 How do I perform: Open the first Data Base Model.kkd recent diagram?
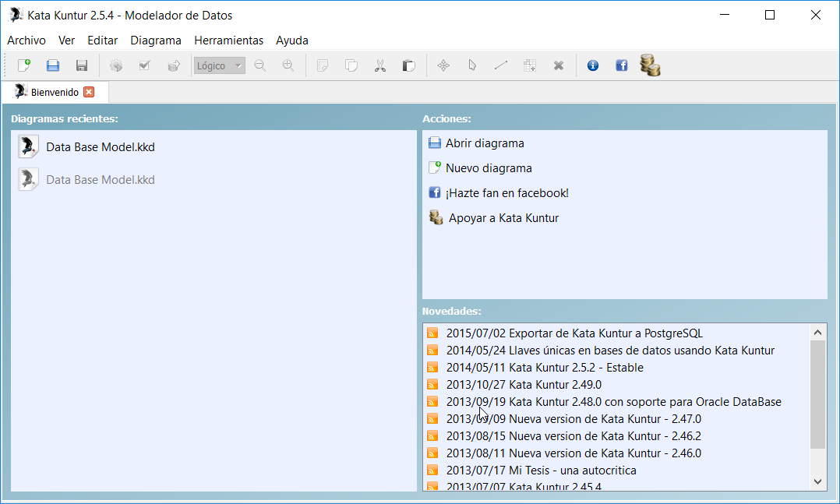[101, 146]
